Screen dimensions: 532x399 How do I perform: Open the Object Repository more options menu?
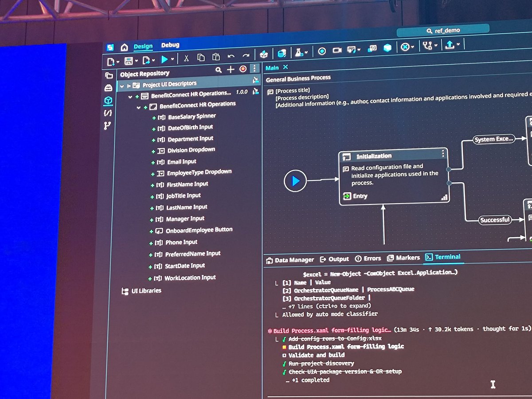254,68
